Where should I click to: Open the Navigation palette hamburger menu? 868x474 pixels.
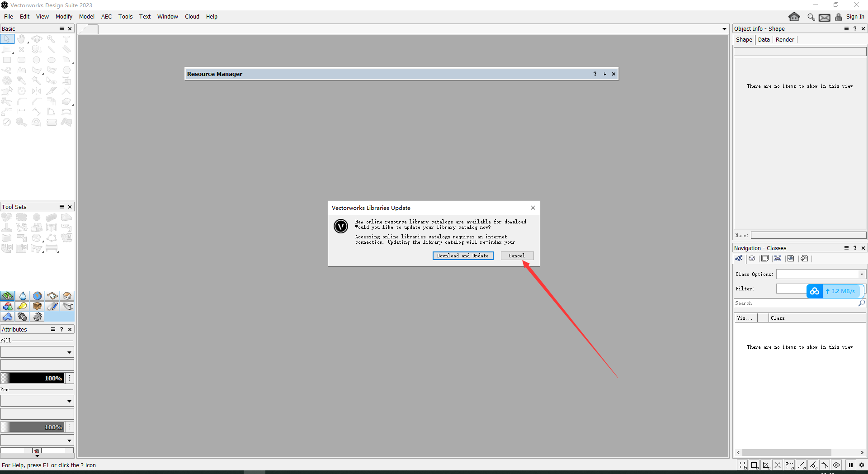(x=846, y=248)
